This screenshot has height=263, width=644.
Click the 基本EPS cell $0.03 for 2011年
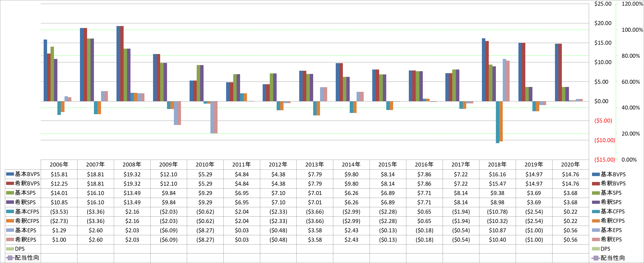(242, 230)
